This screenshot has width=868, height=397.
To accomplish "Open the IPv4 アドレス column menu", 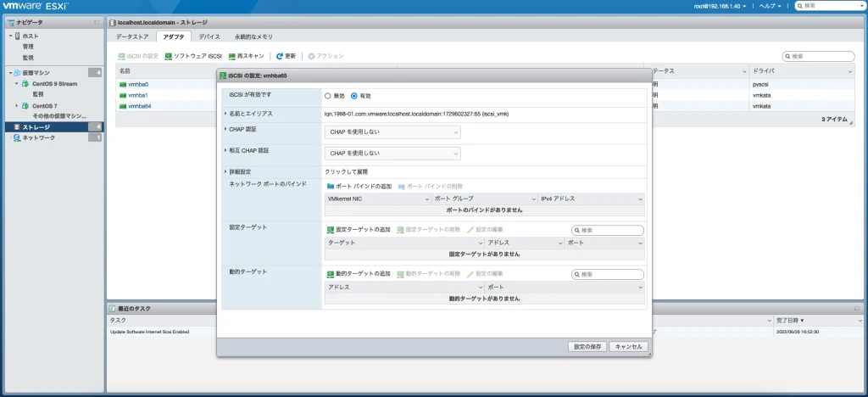I will tap(640, 198).
